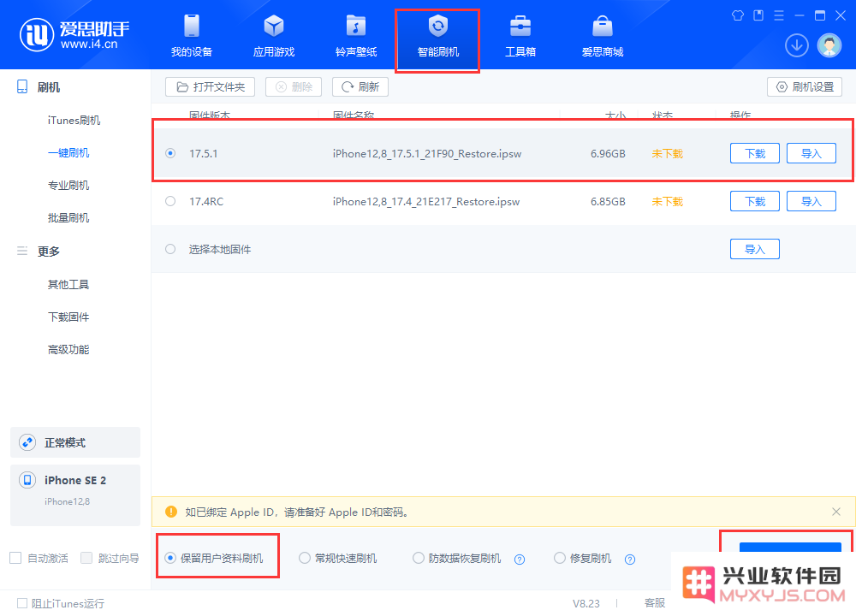Open 爱思商城 store

point(602,36)
